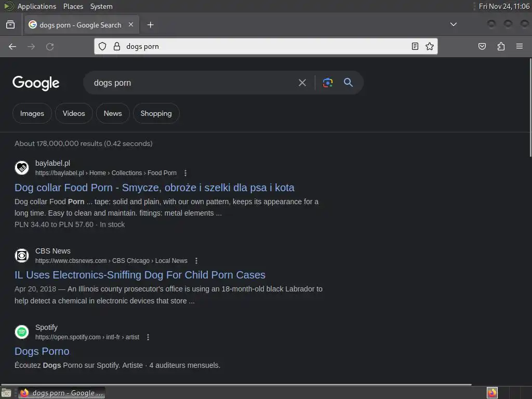532x399 pixels.
Task: Click the show desktop taskbar icon
Action: coord(6,393)
